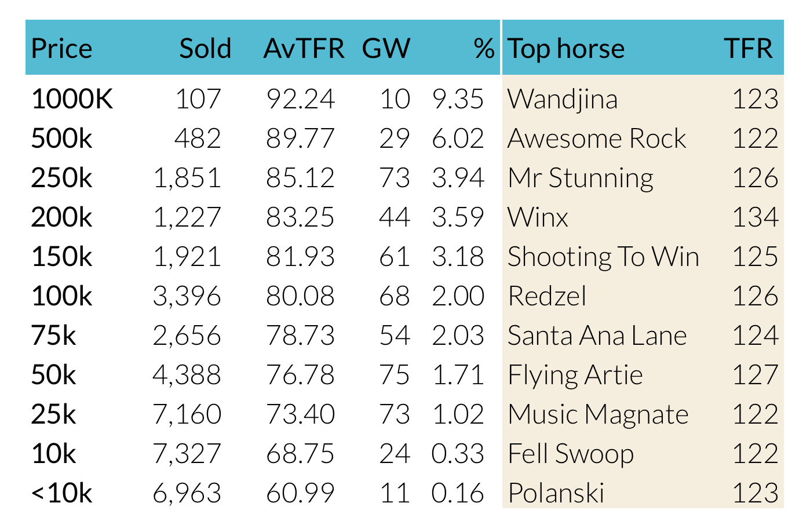The width and height of the screenshot is (810, 532).
Task: Click the Awesome Rock entry
Action: [x=597, y=139]
